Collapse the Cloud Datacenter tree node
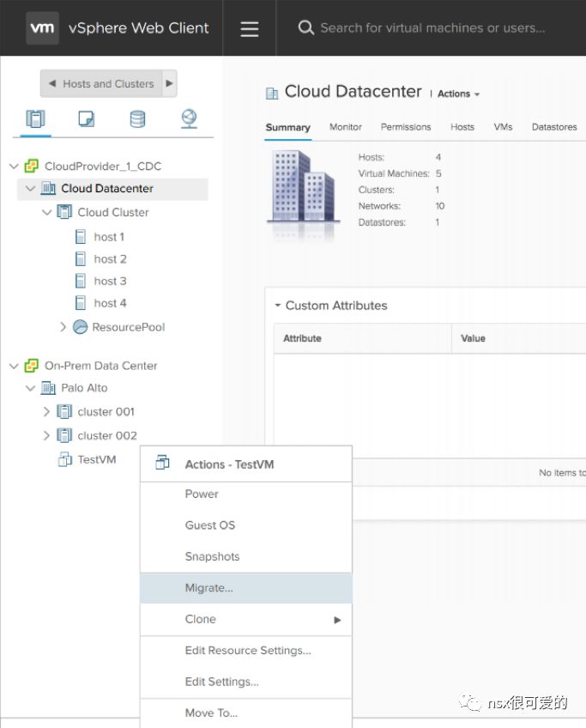 tap(31, 189)
